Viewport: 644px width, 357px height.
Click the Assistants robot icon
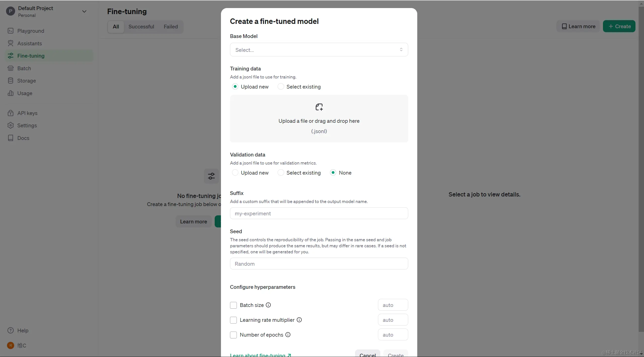[10, 43]
